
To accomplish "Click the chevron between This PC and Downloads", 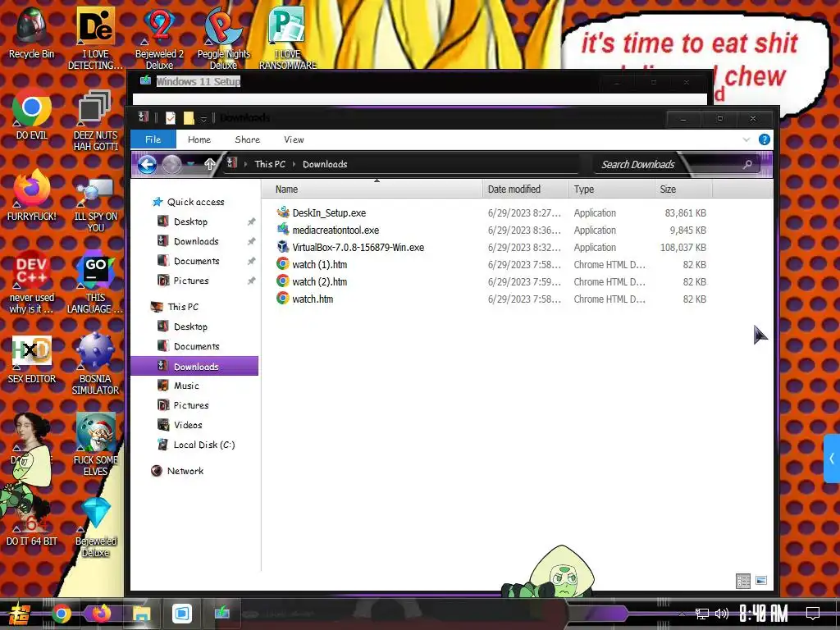I will coord(294,164).
